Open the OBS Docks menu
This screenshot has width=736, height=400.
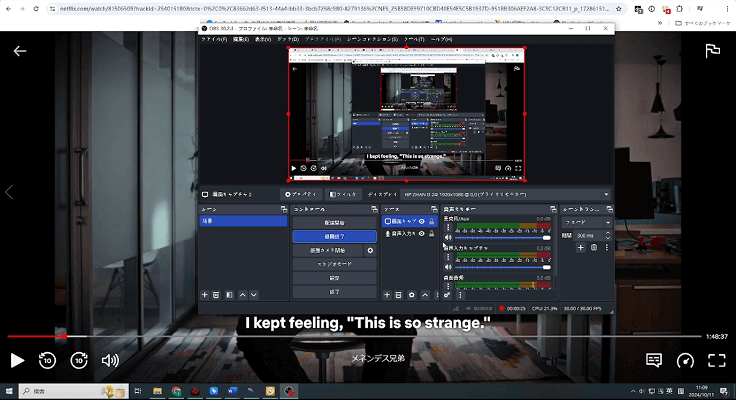(288, 39)
